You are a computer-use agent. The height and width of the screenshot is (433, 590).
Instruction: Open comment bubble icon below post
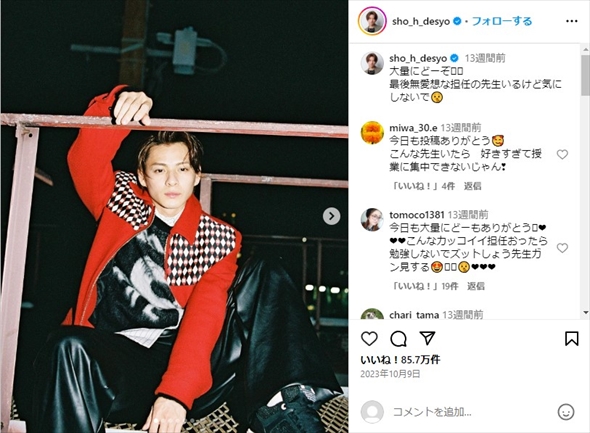coord(398,339)
